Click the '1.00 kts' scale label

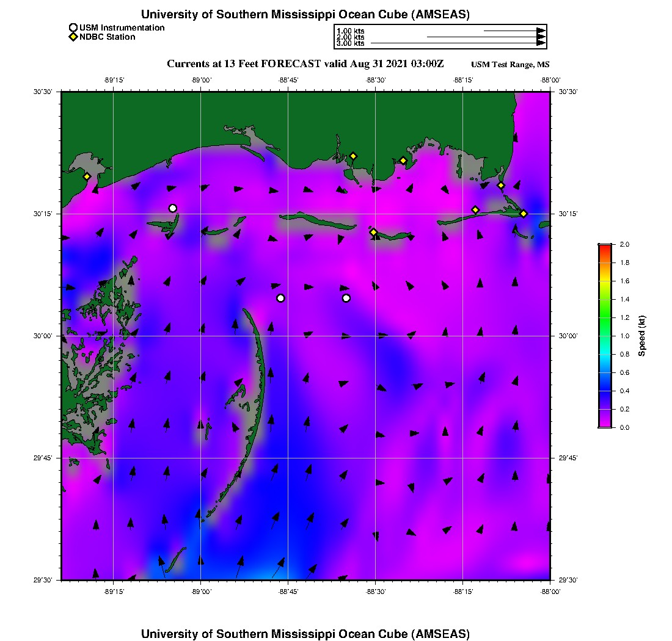pyautogui.click(x=351, y=31)
